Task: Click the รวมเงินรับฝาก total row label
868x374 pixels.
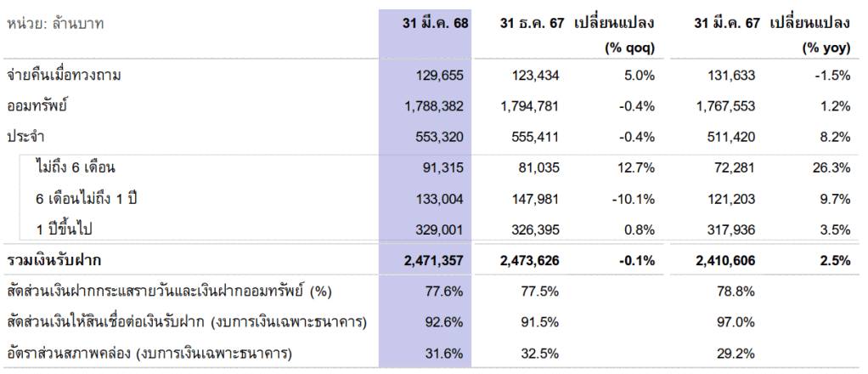Action: [59, 260]
